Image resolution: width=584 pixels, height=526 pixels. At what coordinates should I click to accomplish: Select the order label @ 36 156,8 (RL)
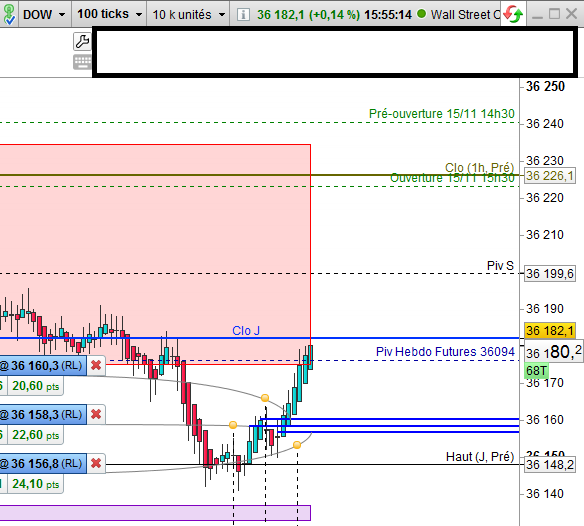[42, 464]
